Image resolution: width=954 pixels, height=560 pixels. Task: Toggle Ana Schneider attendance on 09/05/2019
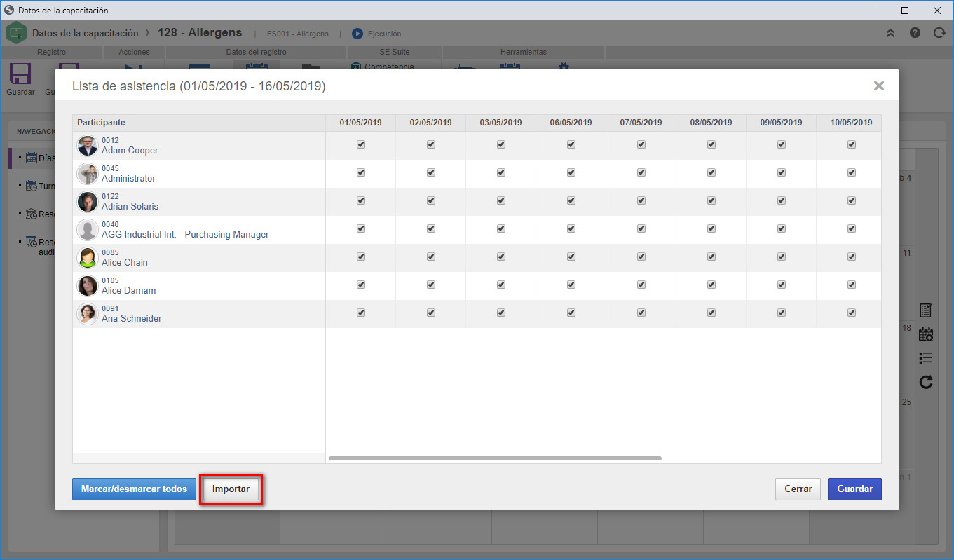[x=782, y=313]
